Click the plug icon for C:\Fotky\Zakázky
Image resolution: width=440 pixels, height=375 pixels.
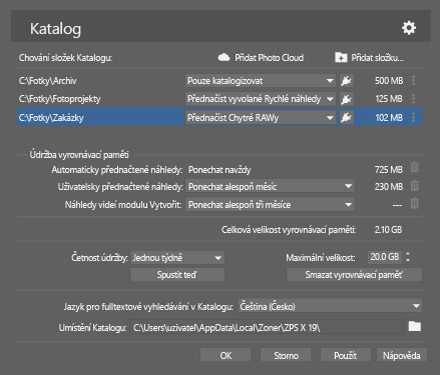(346, 117)
